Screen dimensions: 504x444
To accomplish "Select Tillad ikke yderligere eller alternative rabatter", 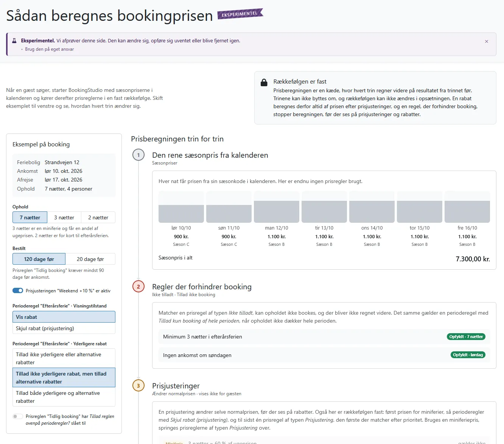I will coord(64,358).
